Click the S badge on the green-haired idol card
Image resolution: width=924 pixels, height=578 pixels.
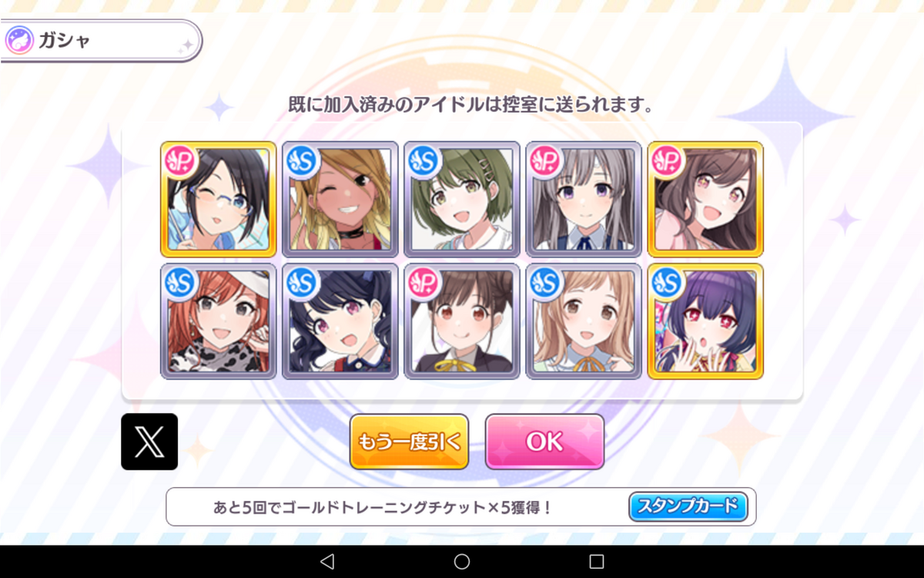pyautogui.click(x=421, y=160)
